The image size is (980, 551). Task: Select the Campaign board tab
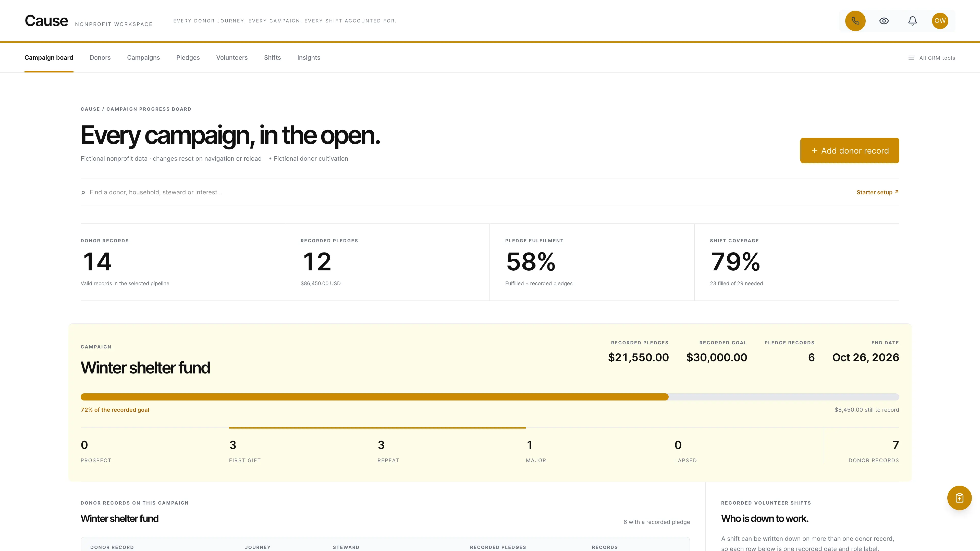[49, 58]
